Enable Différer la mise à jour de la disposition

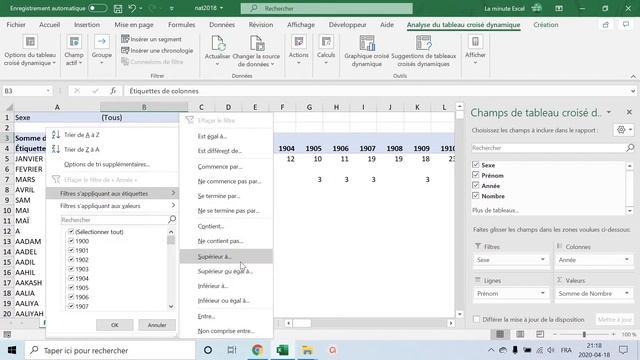tap(476, 320)
